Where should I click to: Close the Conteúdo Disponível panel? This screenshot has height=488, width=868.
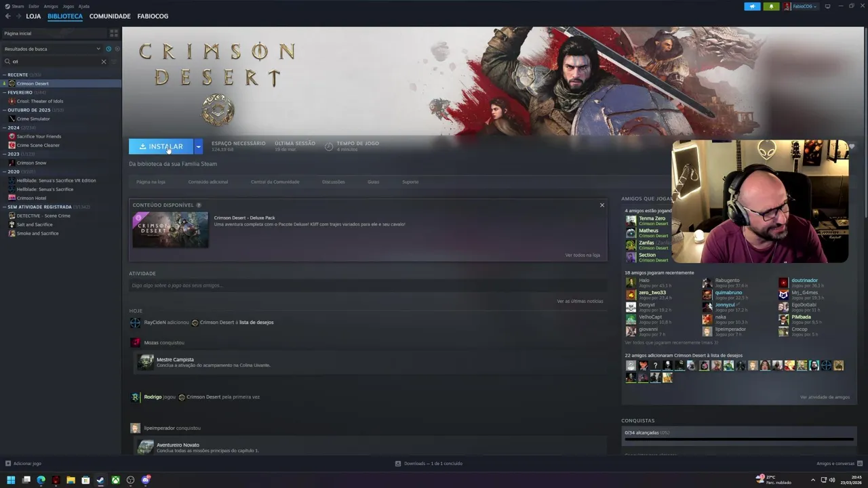601,205
